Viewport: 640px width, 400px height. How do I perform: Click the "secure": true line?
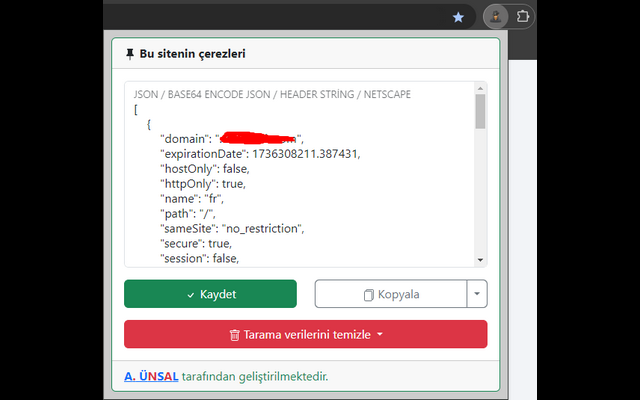click(x=196, y=243)
